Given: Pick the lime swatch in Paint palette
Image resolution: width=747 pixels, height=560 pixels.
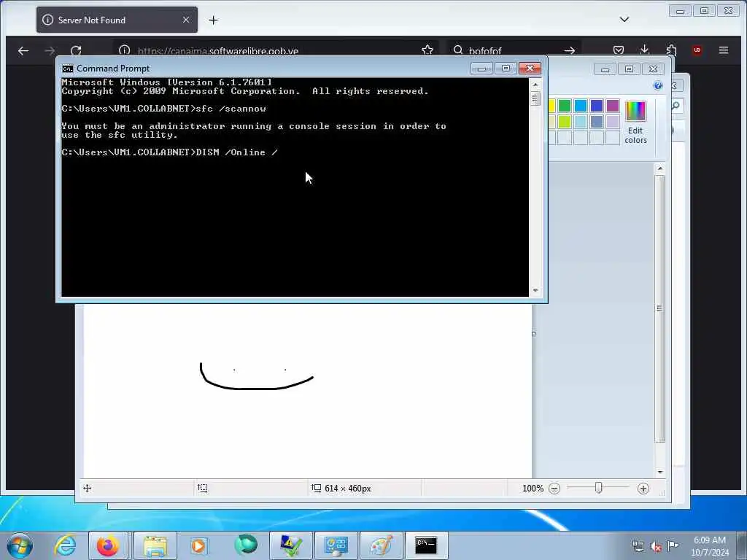Looking at the screenshot, I should [x=565, y=122].
